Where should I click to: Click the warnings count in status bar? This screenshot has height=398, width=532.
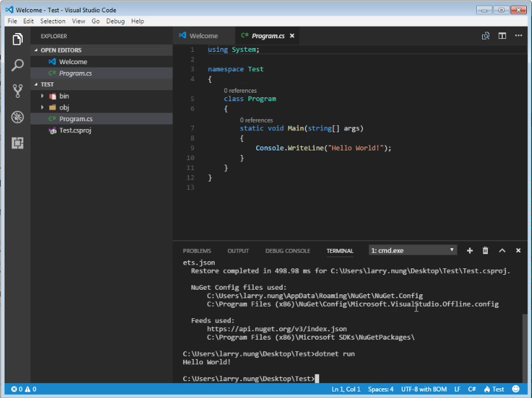point(30,389)
